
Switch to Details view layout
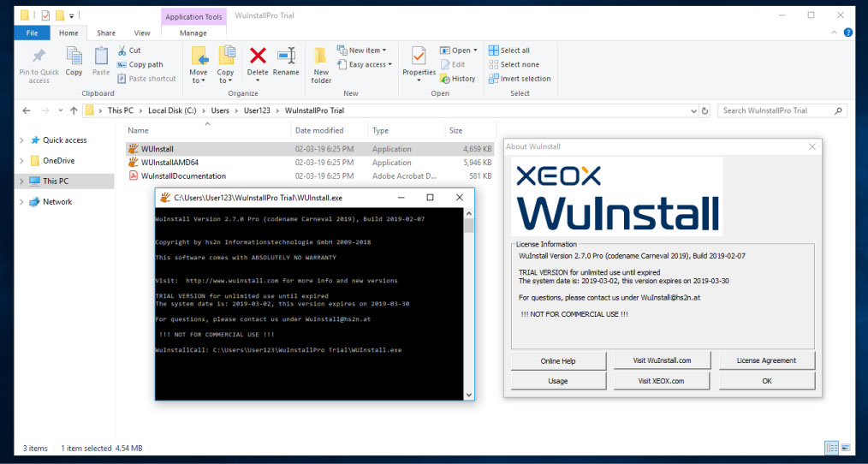point(831,448)
